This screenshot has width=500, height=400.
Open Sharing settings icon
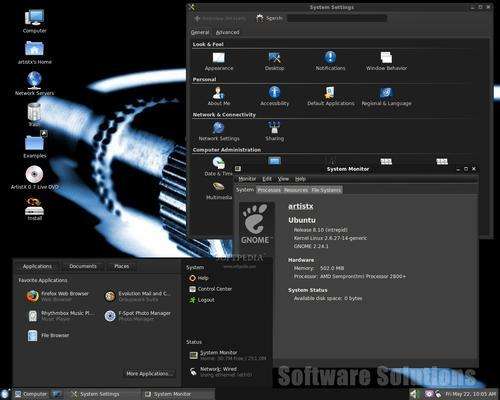[274, 132]
